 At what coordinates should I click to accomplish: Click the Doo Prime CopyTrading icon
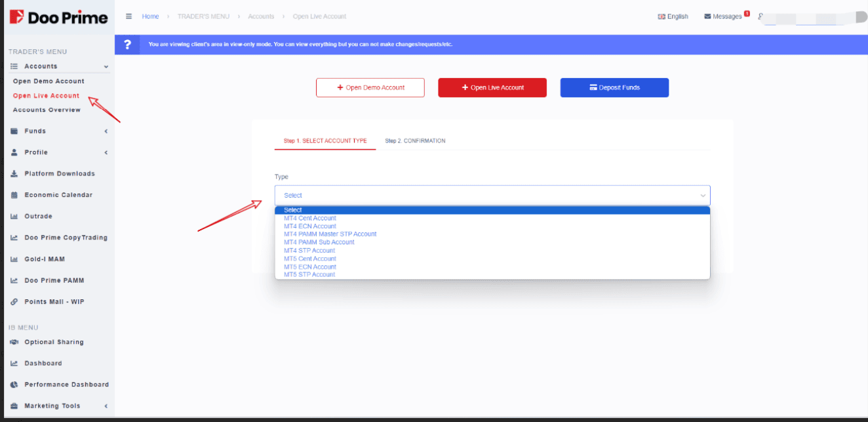14,238
